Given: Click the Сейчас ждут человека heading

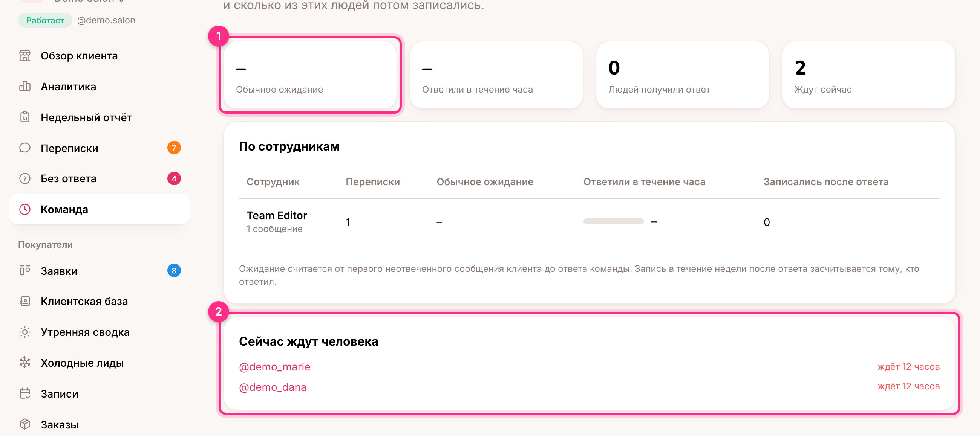Looking at the screenshot, I should click(309, 341).
